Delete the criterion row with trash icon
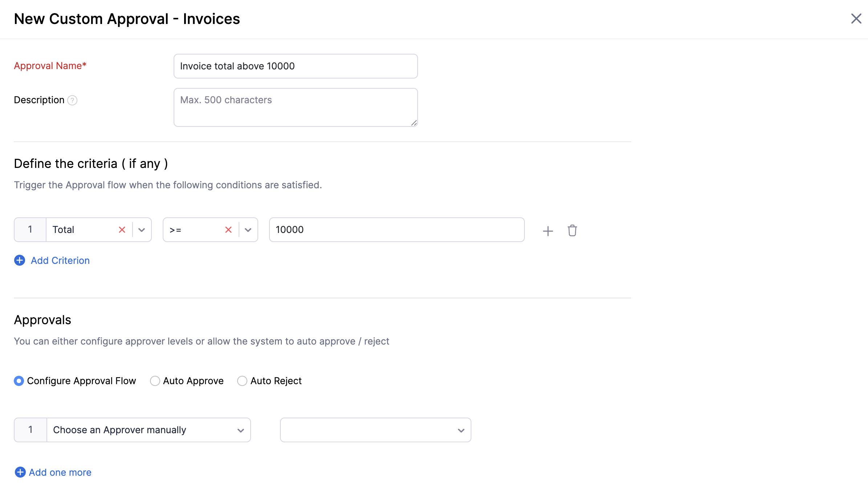Screen dimensions: 868x487 [x=572, y=230]
